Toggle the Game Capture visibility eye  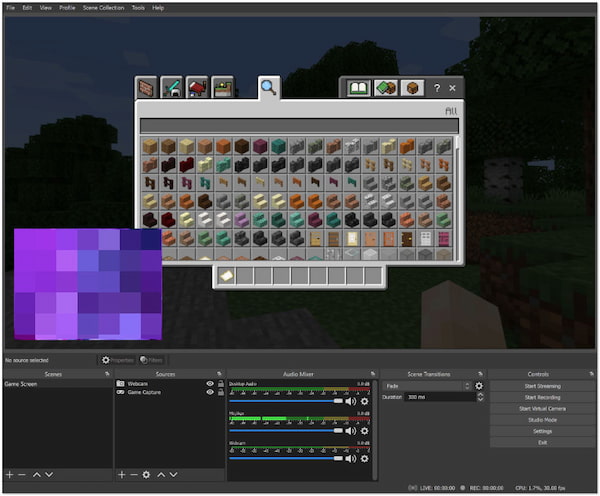pyautogui.click(x=210, y=392)
